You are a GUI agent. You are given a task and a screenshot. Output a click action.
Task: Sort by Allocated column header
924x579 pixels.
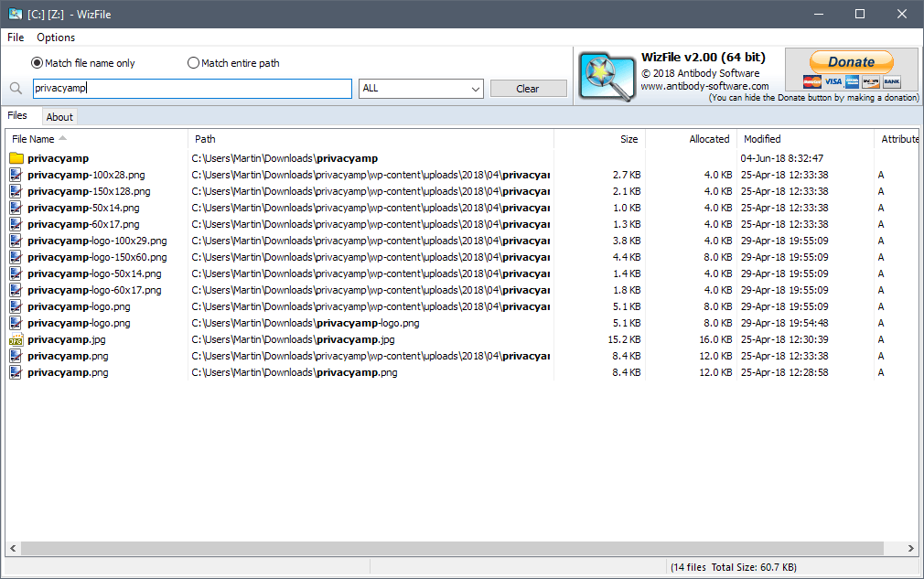coord(692,140)
